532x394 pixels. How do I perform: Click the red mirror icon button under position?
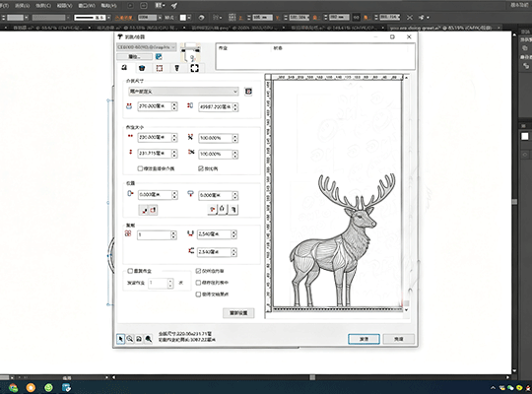point(153,210)
